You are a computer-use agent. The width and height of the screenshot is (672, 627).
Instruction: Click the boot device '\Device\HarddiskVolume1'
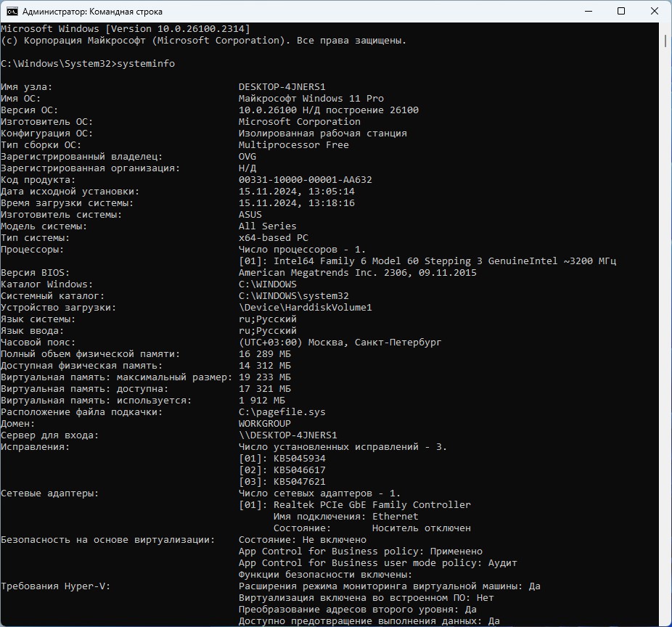(305, 307)
